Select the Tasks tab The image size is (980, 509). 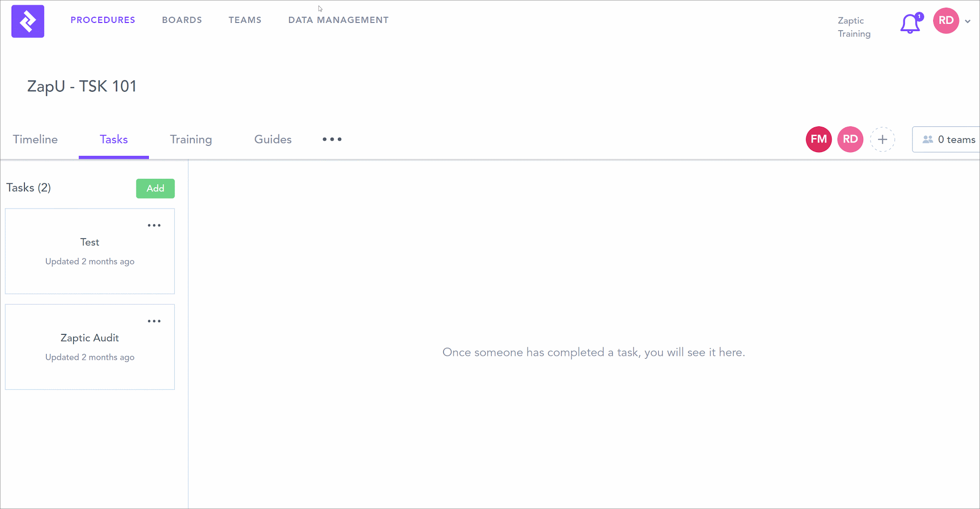click(113, 139)
